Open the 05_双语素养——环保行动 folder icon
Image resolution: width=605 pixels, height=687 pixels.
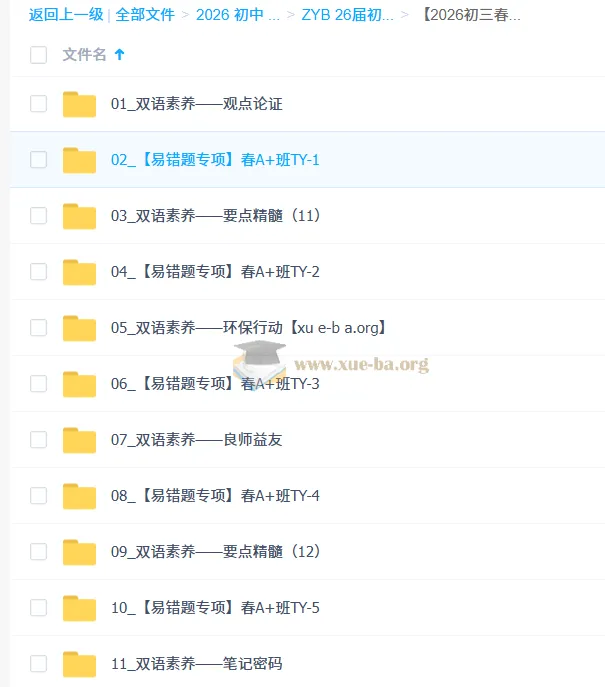79,328
